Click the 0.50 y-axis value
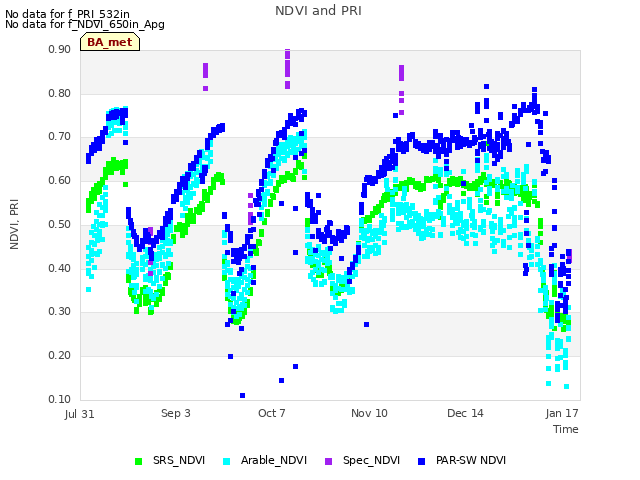 pos(60,224)
